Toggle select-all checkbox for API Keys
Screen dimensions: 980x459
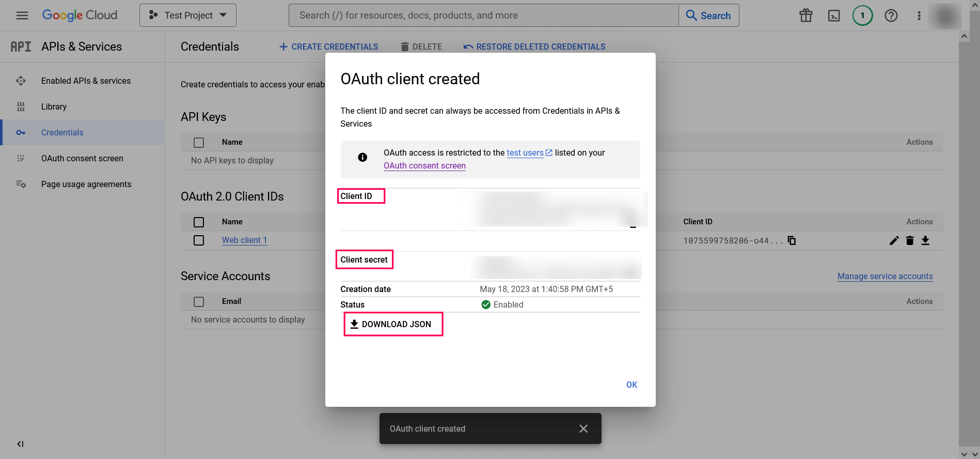coord(199,142)
